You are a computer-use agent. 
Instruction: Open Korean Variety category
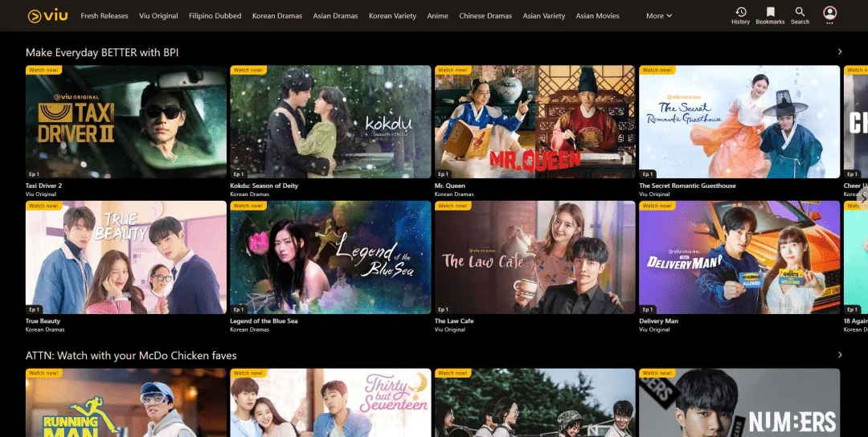392,16
